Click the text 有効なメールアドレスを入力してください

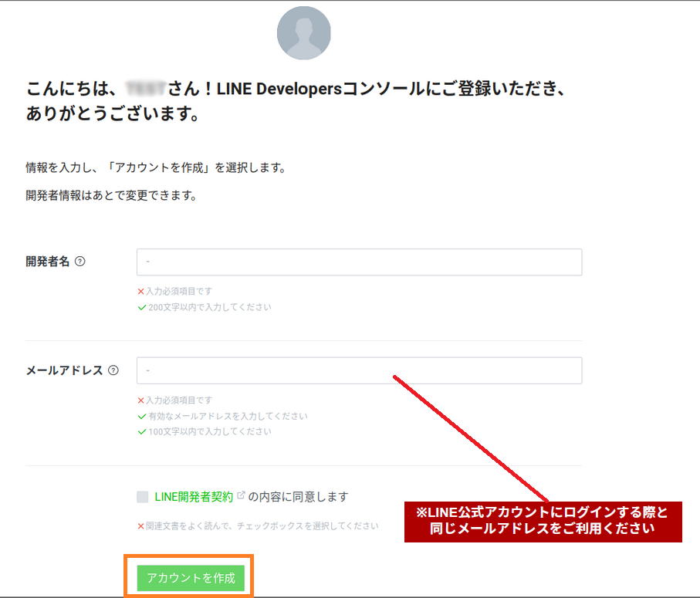228,417
